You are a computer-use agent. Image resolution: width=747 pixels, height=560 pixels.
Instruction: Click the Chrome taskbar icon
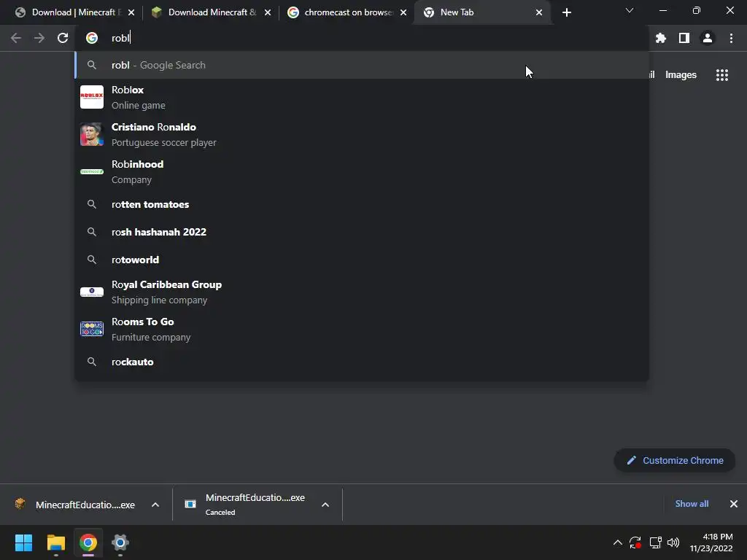tap(88, 542)
